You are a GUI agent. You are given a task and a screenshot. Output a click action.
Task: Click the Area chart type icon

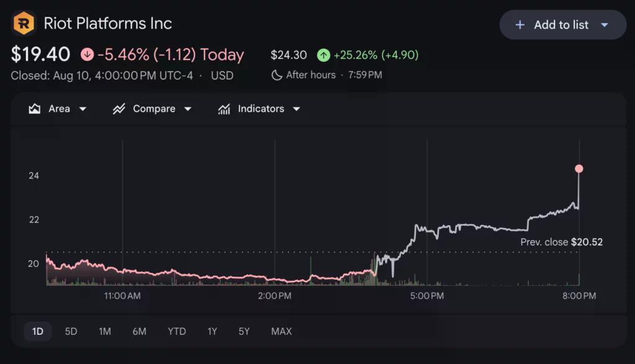click(x=35, y=109)
